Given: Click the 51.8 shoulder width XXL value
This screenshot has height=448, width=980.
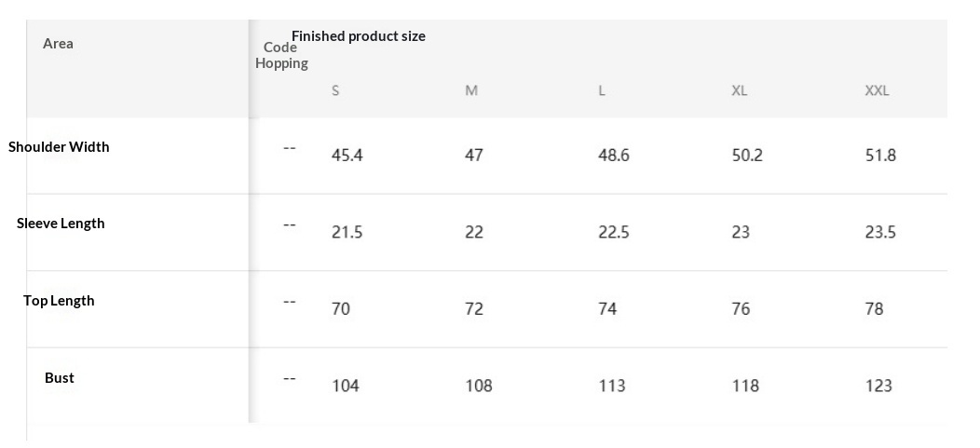Looking at the screenshot, I should pos(879,156).
